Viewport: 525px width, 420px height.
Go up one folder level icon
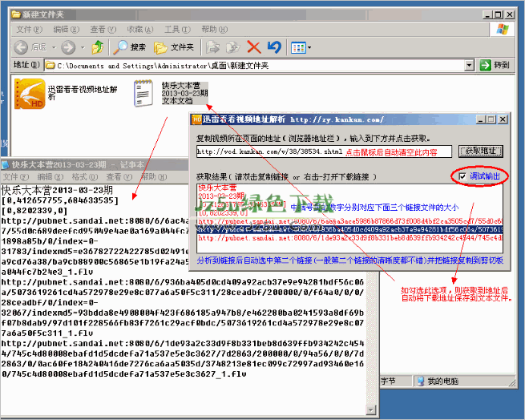(98, 47)
